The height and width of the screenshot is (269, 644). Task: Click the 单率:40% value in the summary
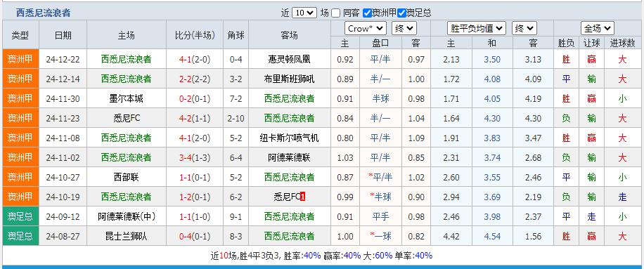point(414,256)
